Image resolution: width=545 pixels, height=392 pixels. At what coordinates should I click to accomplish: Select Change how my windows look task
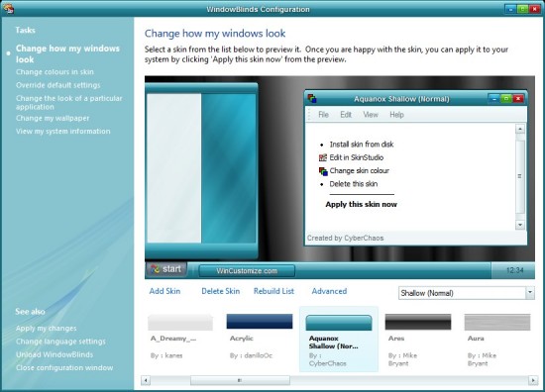(67, 53)
